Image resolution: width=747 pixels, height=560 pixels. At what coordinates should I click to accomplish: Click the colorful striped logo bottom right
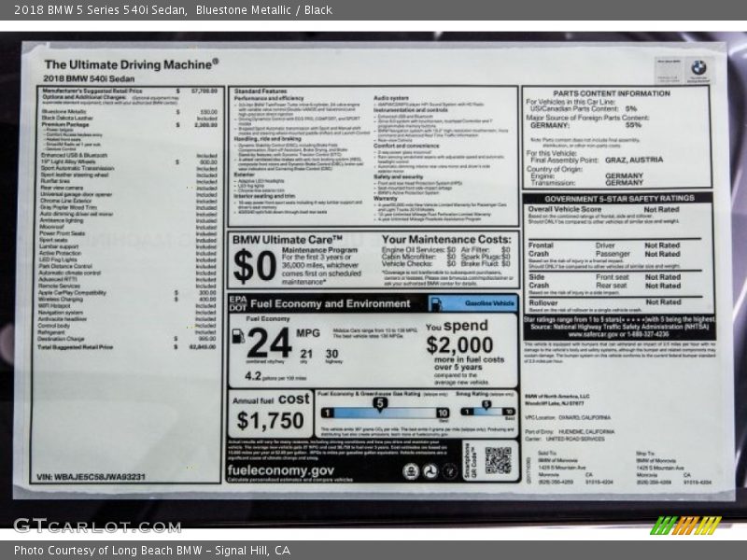click(x=685, y=525)
